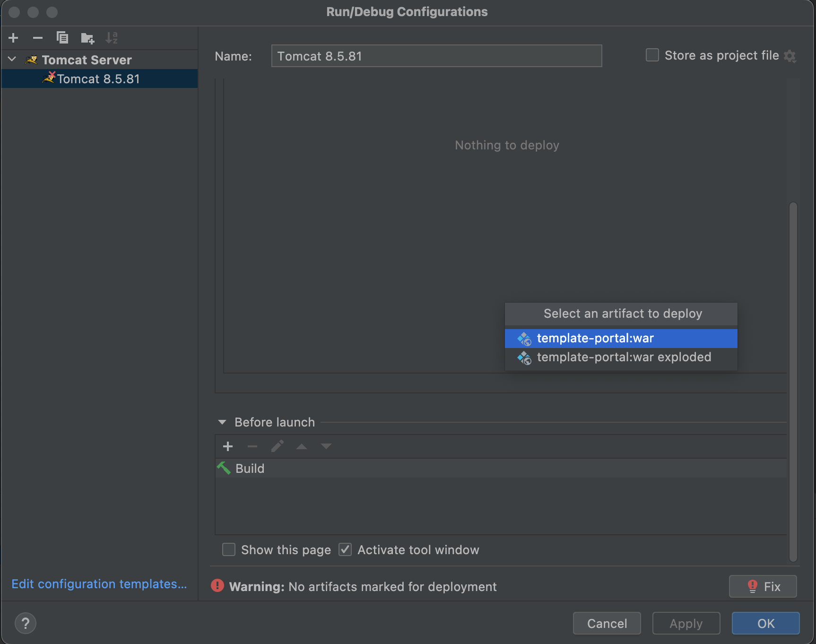The width and height of the screenshot is (816, 644).
Task: Collapse the Before launch section
Action: pos(222,422)
